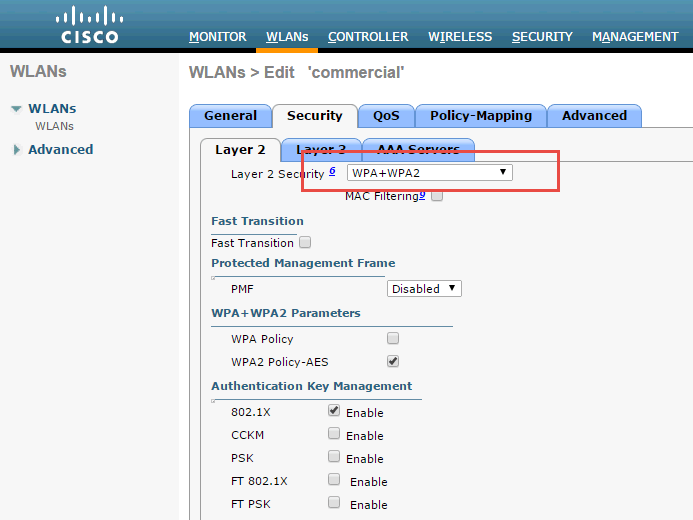Click the "Protected Management Frame" heading
The width and height of the screenshot is (693, 520).
coord(303,263)
